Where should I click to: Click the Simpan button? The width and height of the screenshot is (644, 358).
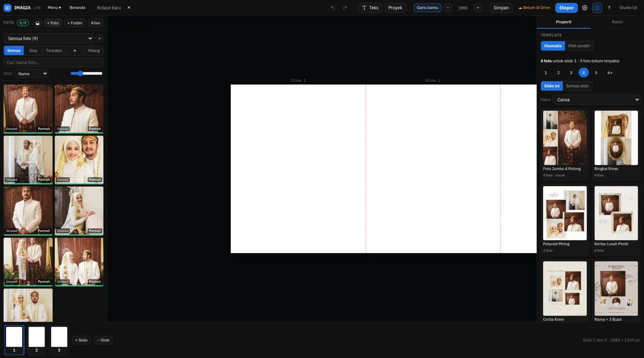501,8
